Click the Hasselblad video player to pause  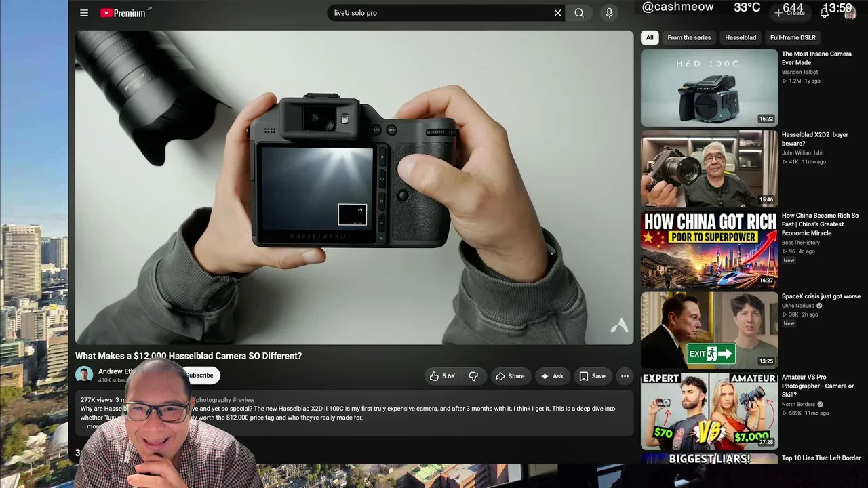click(x=354, y=187)
